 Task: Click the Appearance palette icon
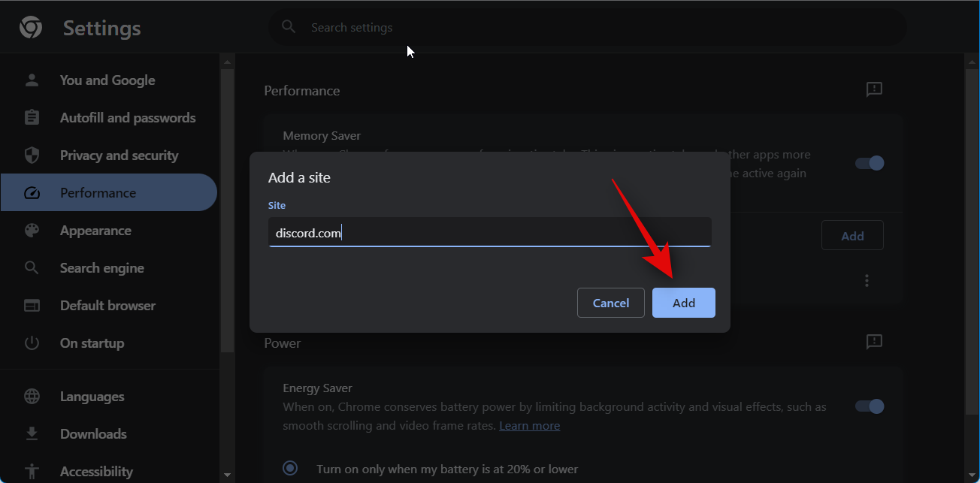pos(32,231)
